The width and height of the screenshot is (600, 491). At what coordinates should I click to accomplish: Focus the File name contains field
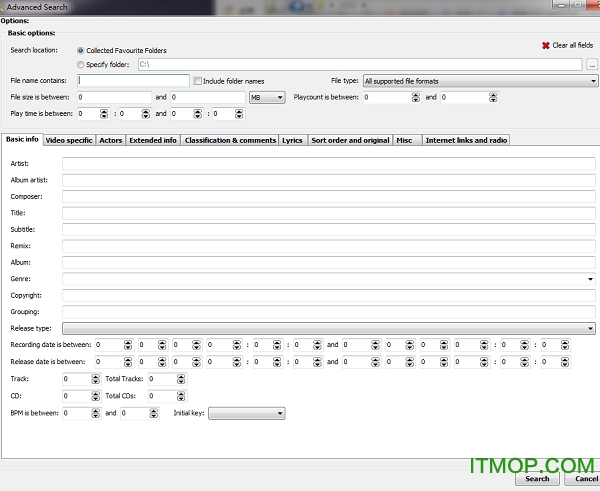pos(133,80)
